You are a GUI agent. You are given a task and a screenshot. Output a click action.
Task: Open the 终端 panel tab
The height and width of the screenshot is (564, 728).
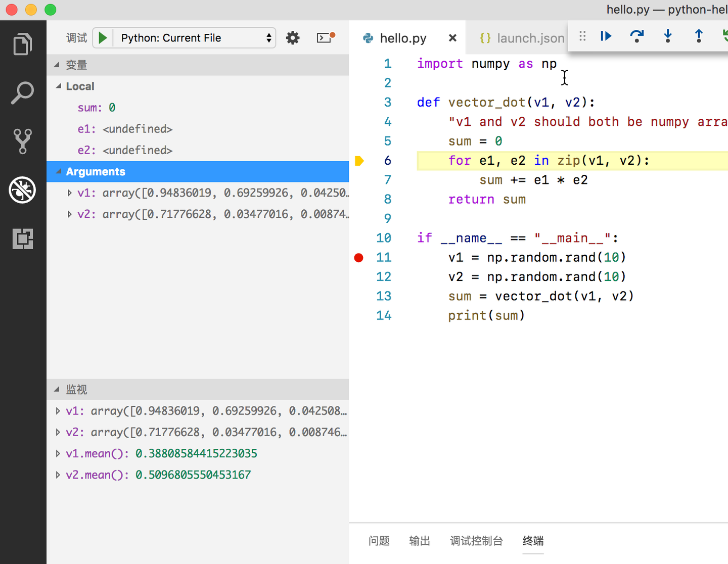point(533,541)
